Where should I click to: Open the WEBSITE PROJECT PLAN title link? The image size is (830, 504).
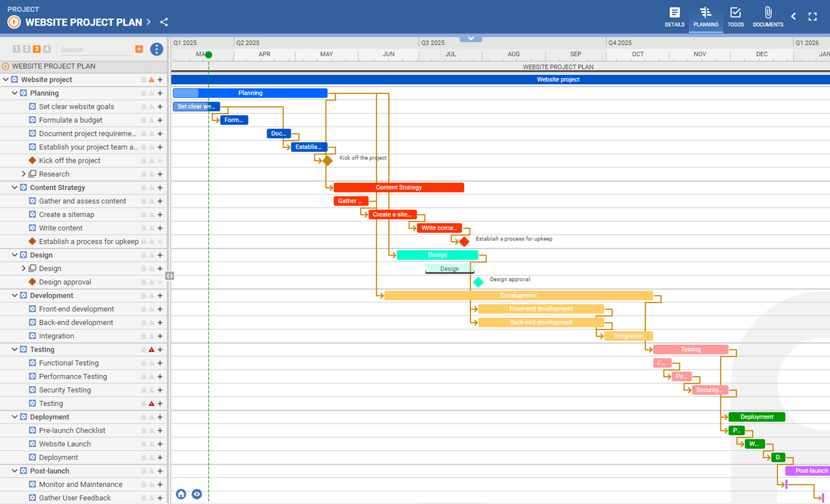pyautogui.click(x=84, y=22)
